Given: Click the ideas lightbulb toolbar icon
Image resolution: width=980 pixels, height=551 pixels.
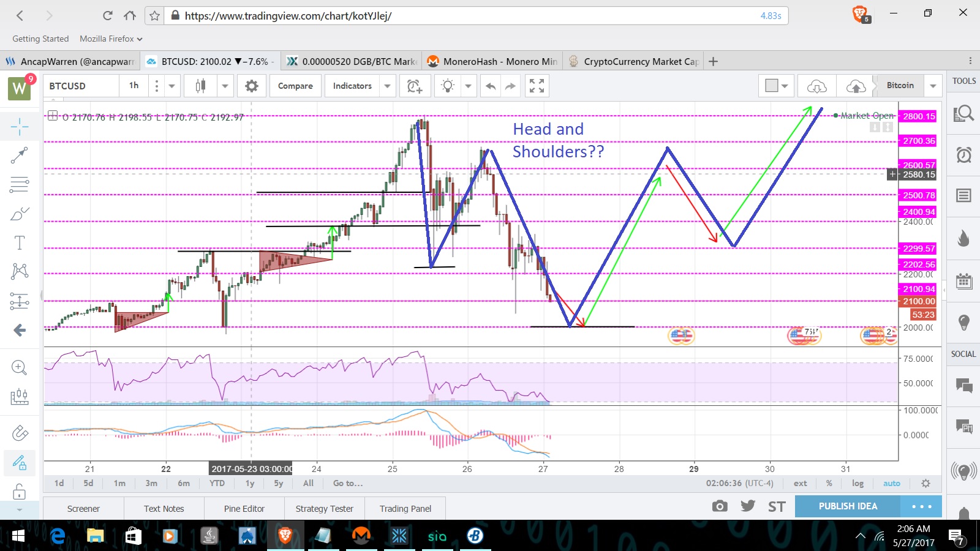Looking at the screenshot, I should pos(448,86).
